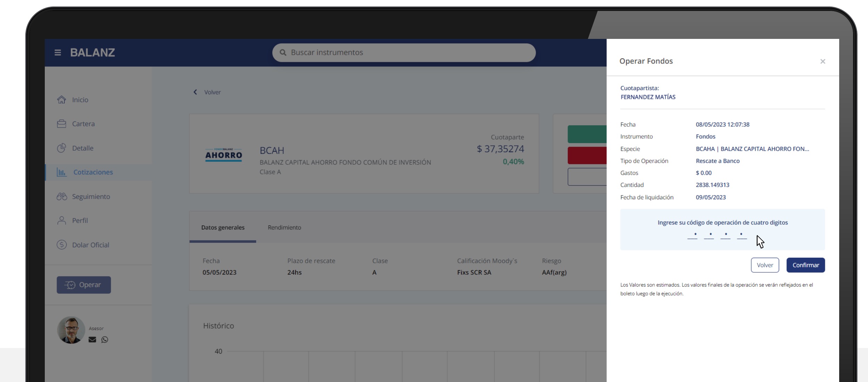Open Cartera in the sidebar
The image size is (868, 382).
83,124
